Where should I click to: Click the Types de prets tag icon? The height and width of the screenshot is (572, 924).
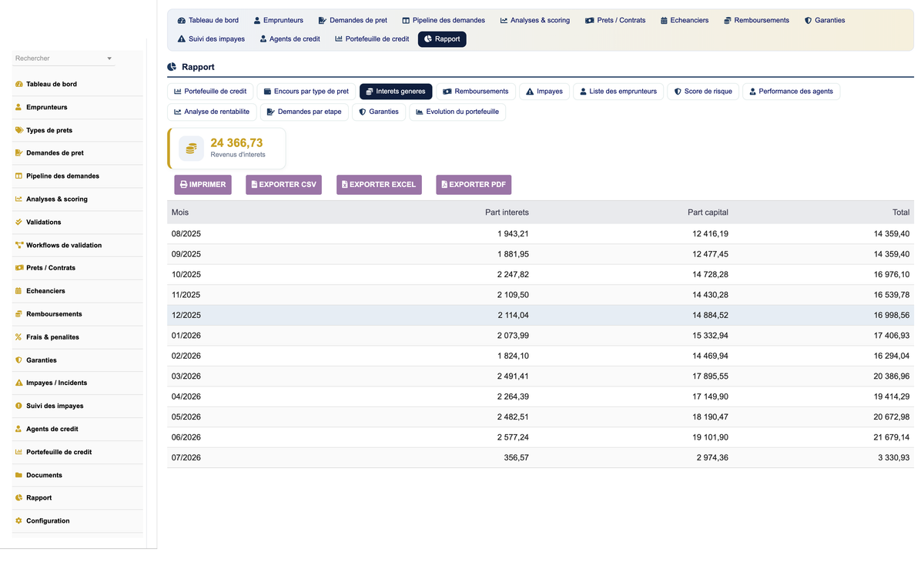point(18,130)
